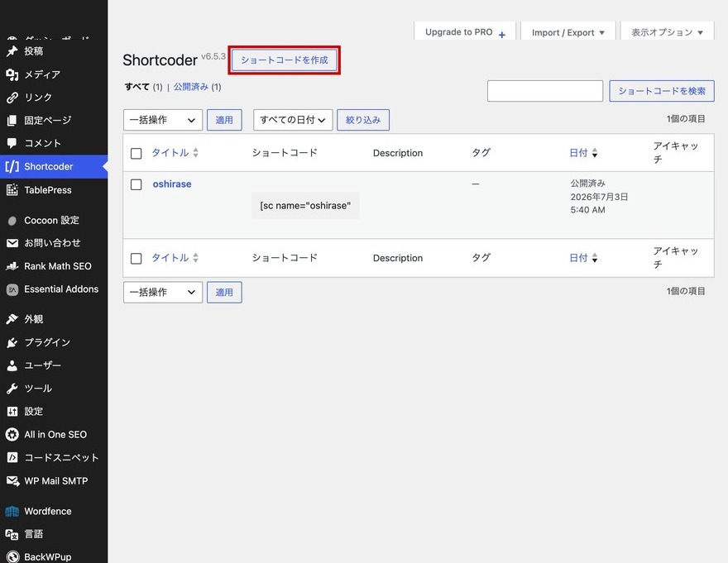728x563 pixels.
Task: Expand the Import / Export dropdown
Action: [568, 32]
